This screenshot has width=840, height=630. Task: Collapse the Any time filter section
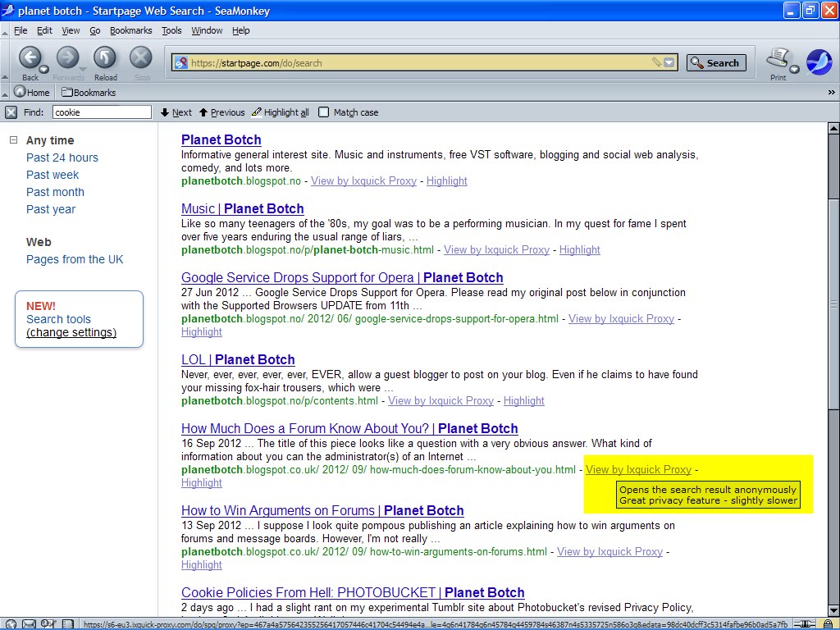tap(13, 140)
